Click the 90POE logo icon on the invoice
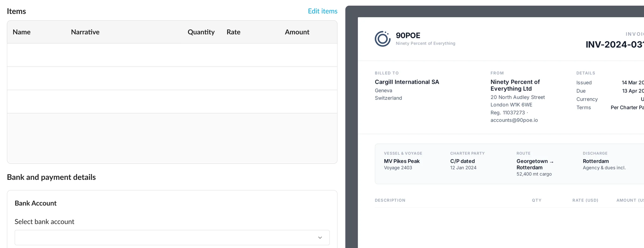Image resolution: width=644 pixels, height=248 pixels. [382, 39]
